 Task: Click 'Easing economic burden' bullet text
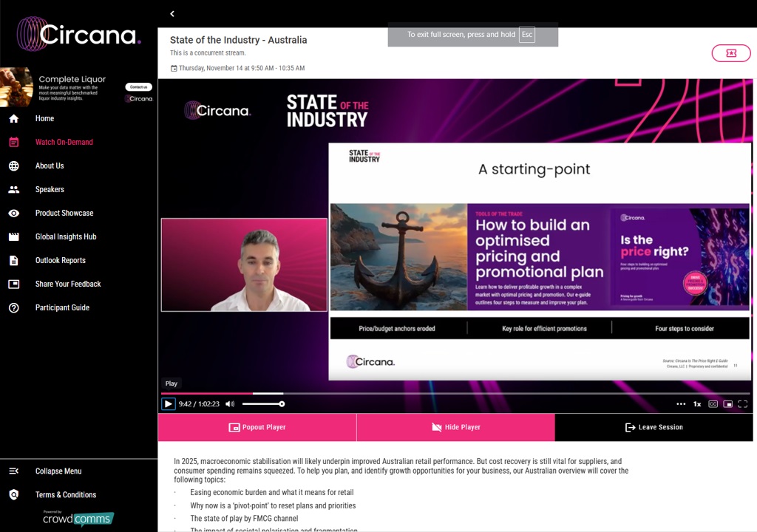(x=272, y=492)
